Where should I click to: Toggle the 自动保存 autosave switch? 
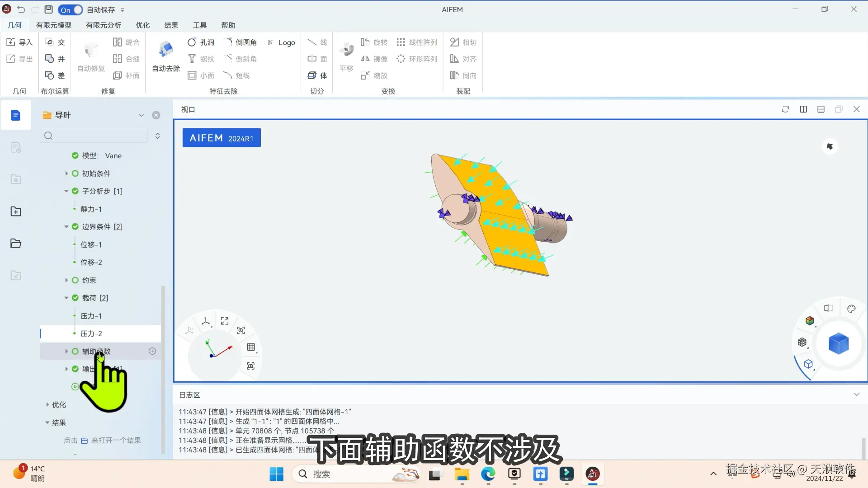click(70, 9)
